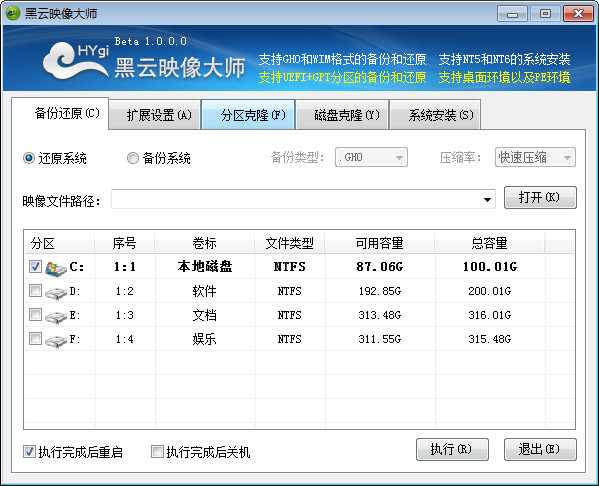The height and width of the screenshot is (486, 599).
Task: Click the 执行(R) button
Action: (x=452, y=449)
